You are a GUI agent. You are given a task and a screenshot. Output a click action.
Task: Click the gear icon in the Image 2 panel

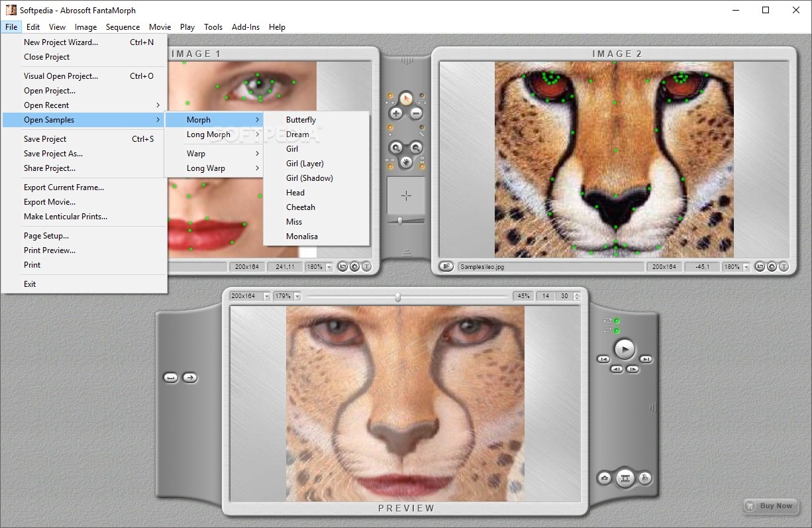point(772,266)
